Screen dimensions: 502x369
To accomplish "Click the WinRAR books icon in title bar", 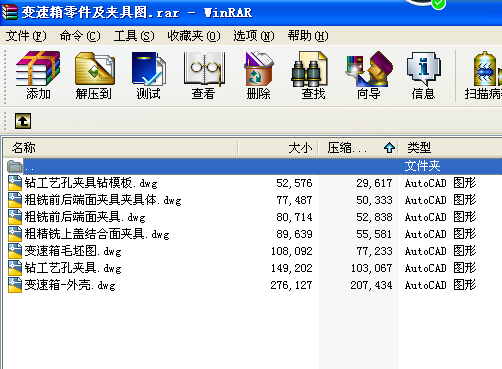I will tap(9, 12).
